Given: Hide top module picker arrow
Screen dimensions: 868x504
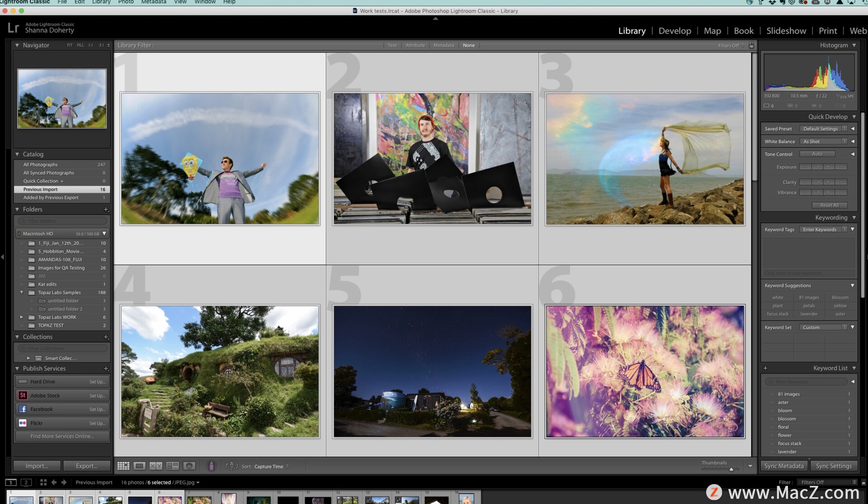Looking at the screenshot, I should point(435,19).
